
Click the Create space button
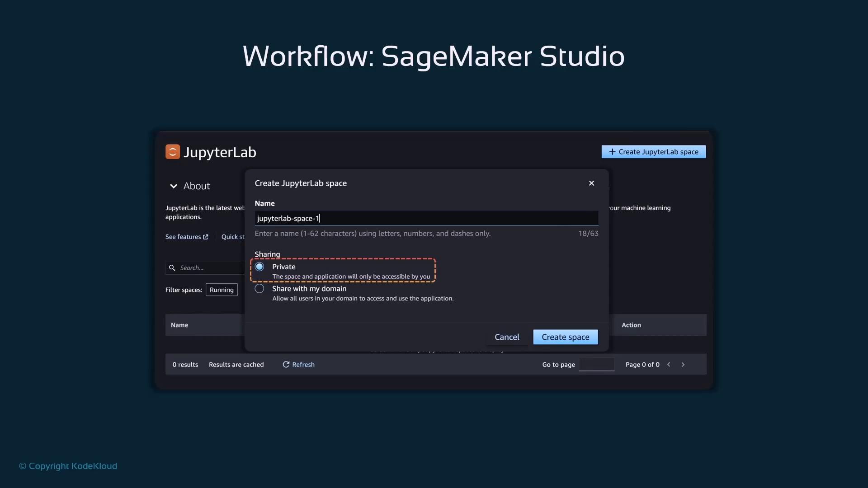pos(566,337)
